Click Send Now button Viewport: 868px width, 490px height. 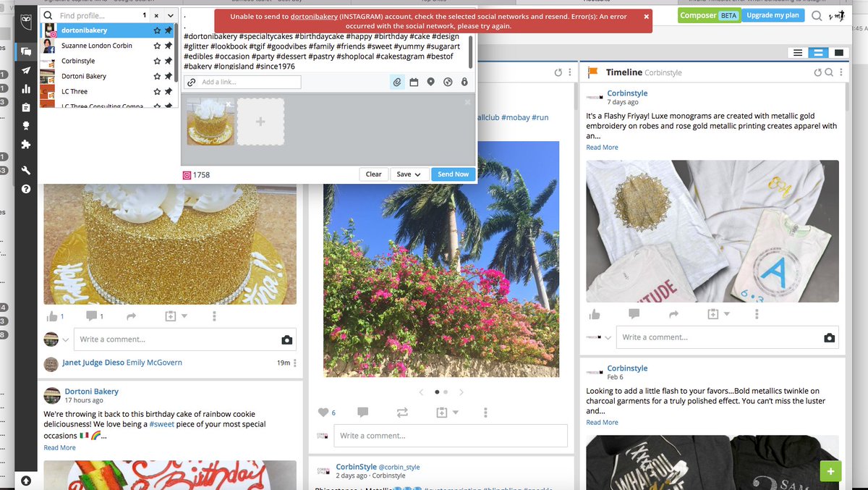tap(453, 174)
